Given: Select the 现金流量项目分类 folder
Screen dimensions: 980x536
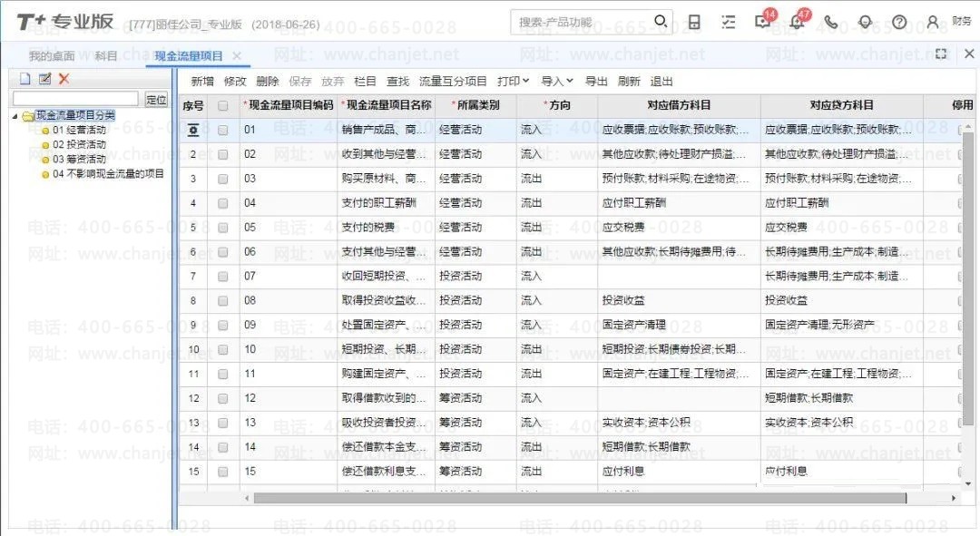Looking at the screenshot, I should (75, 115).
